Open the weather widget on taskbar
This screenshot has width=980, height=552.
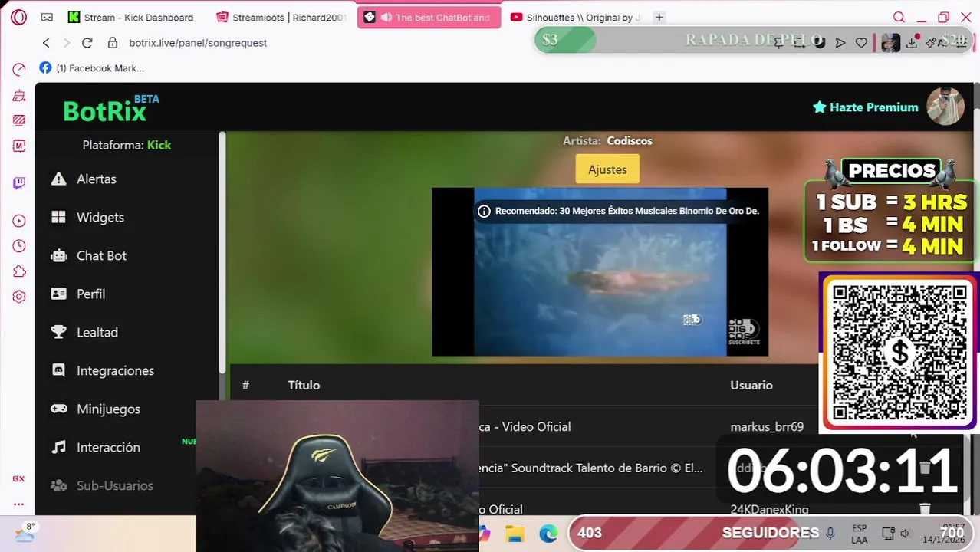coord(25,533)
